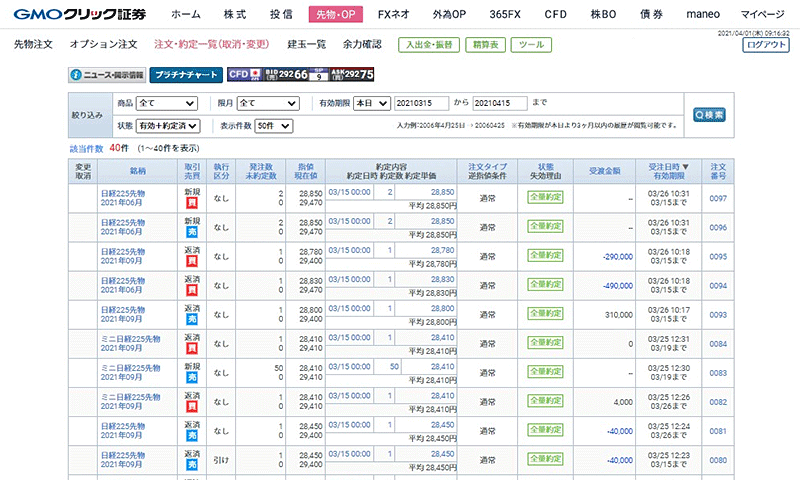Open the ニュース・開示情報 info button

pos(107,74)
